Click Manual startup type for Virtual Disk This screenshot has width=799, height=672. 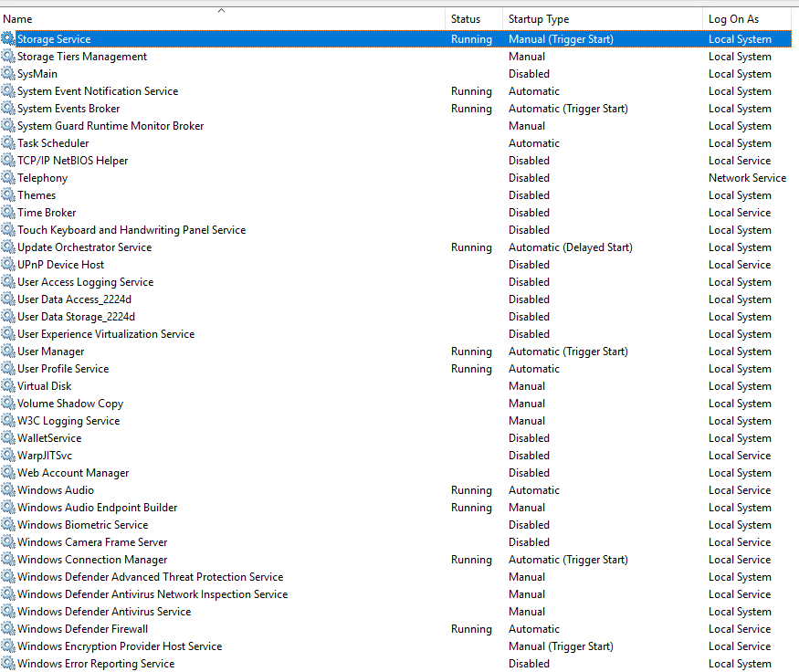(526, 385)
